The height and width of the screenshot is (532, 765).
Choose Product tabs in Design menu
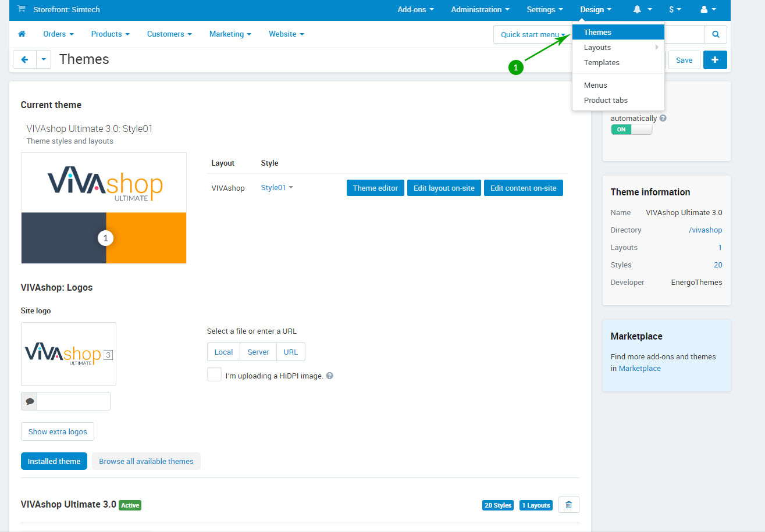(x=606, y=101)
